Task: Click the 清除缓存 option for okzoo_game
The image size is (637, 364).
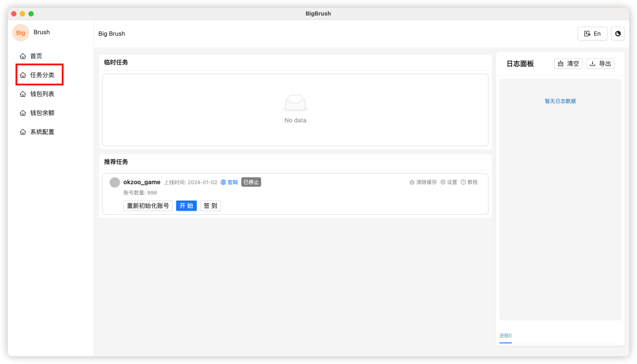Action: pos(423,183)
